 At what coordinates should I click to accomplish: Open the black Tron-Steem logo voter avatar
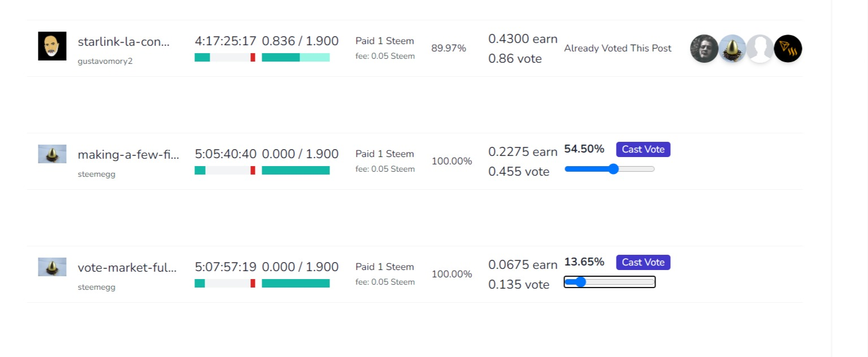tap(788, 49)
